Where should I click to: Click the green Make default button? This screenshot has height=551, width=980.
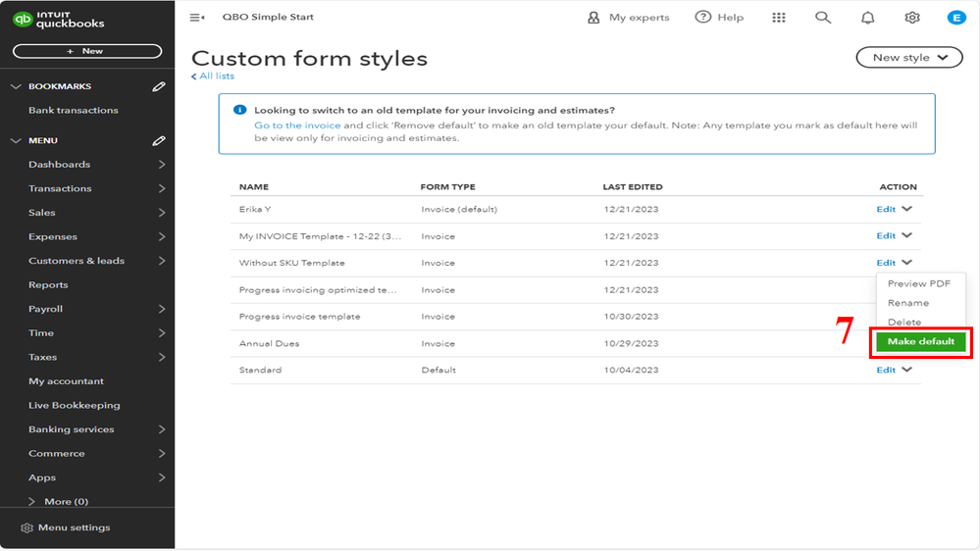coord(921,341)
